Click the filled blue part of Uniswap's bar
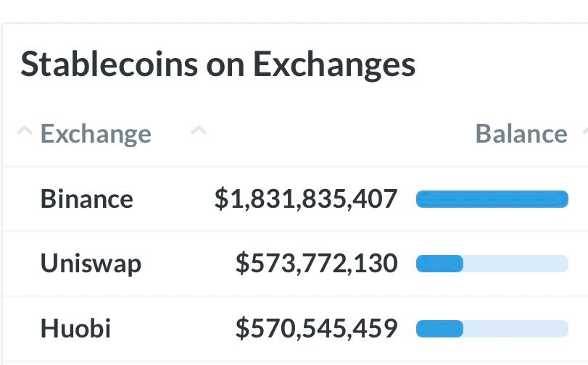Screen dimensions: 588x365 [x=439, y=264]
